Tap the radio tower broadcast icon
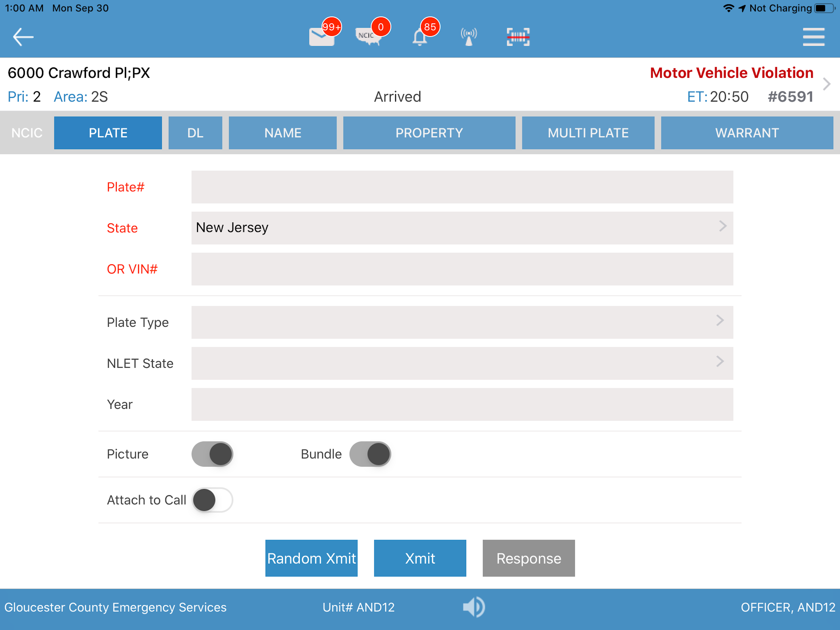 [x=469, y=37]
